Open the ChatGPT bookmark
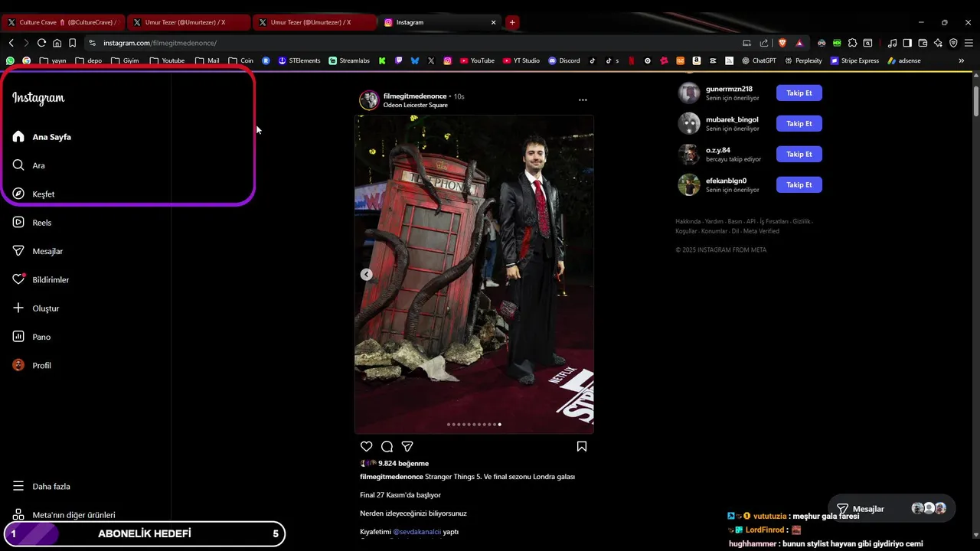The image size is (980, 551). [759, 60]
